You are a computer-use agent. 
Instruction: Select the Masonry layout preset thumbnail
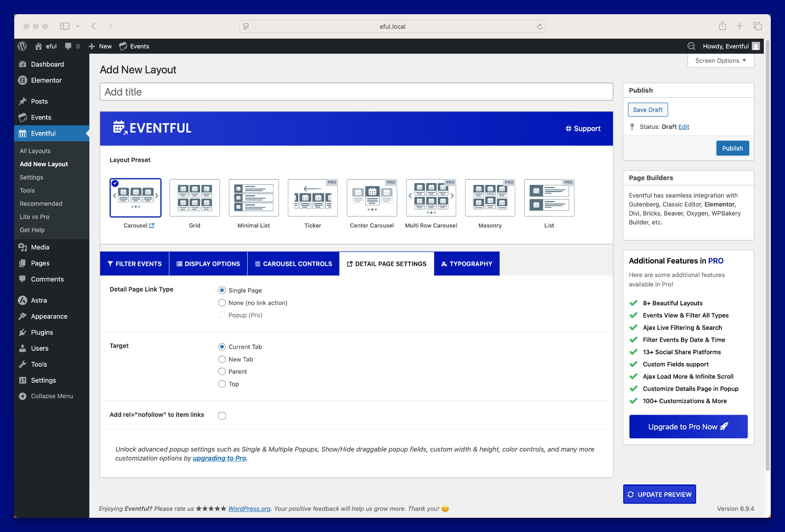pos(490,198)
